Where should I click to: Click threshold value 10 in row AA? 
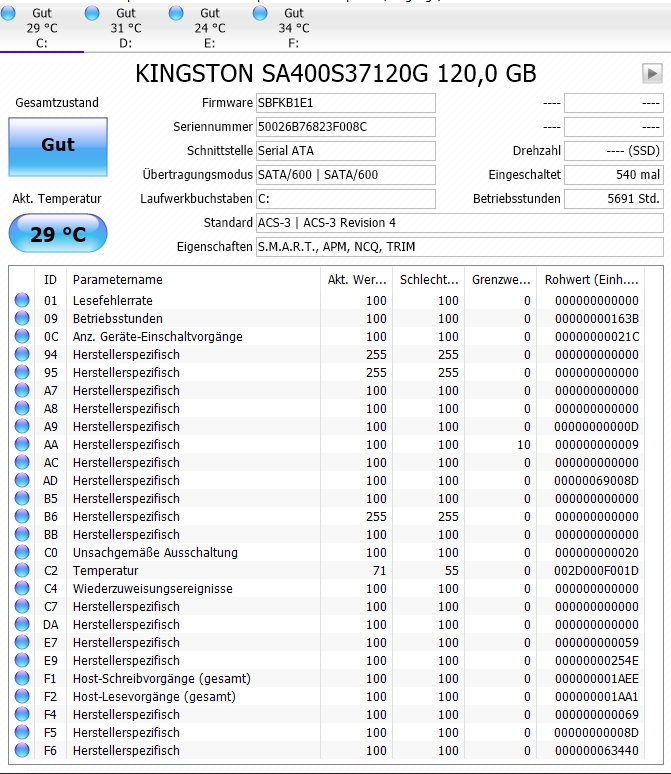pyautogui.click(x=523, y=445)
